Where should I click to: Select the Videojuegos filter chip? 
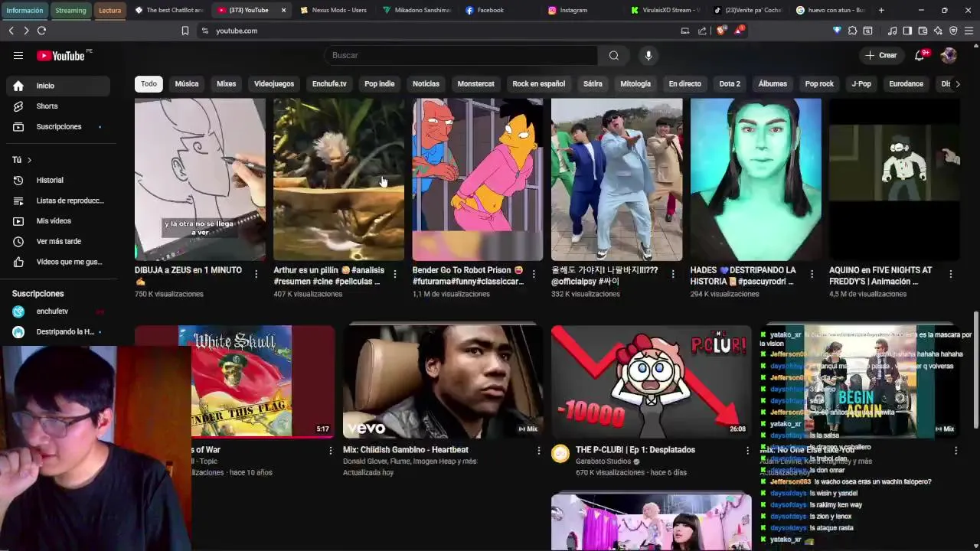[x=274, y=84]
